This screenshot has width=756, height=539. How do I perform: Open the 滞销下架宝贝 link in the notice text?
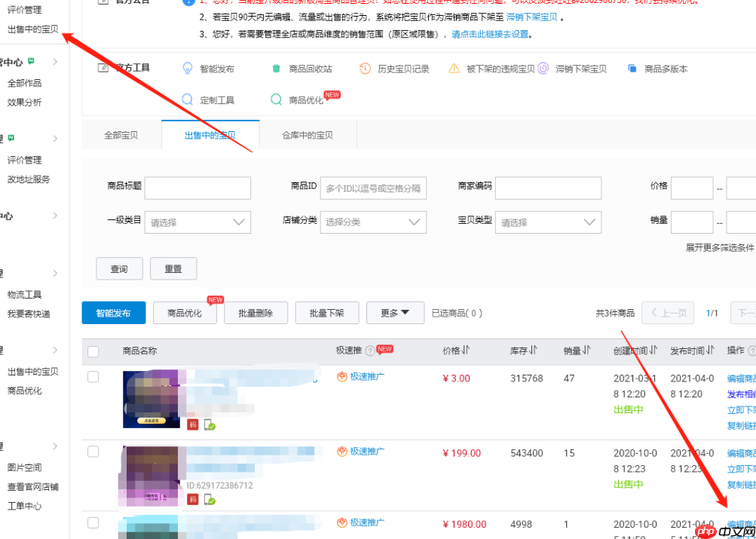pyautogui.click(x=532, y=17)
